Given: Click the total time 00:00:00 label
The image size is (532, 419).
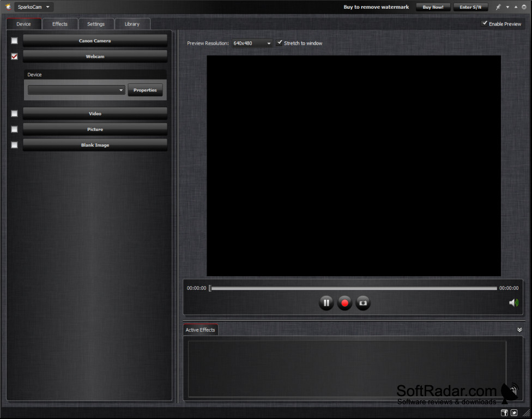Looking at the screenshot, I should 509,288.
